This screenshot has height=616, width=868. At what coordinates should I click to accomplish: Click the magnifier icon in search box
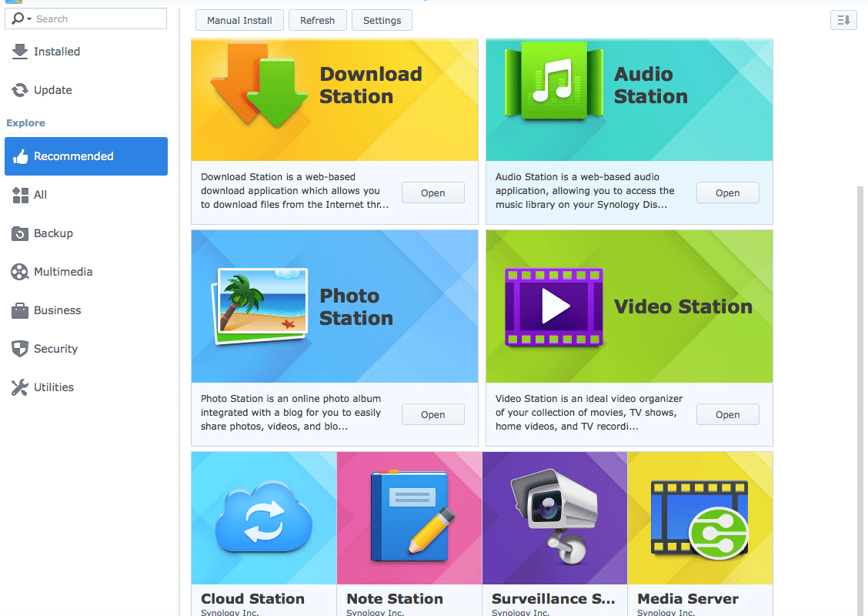point(18,18)
